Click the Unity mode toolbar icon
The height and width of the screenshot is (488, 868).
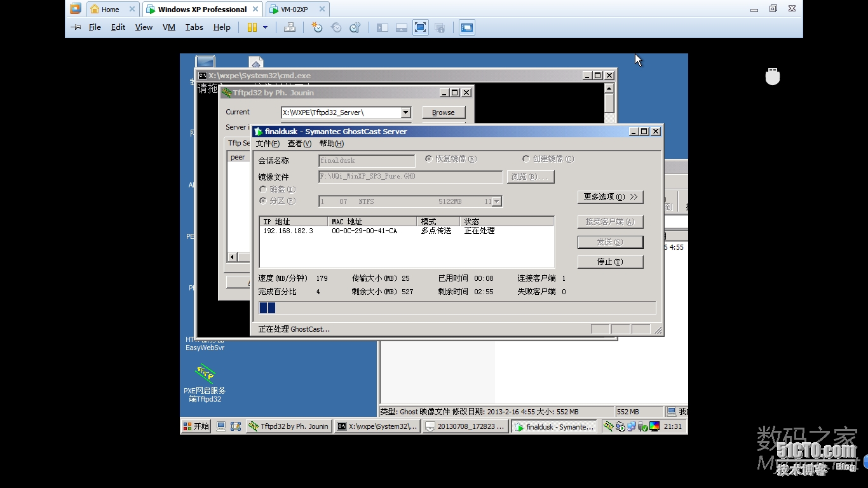(440, 27)
